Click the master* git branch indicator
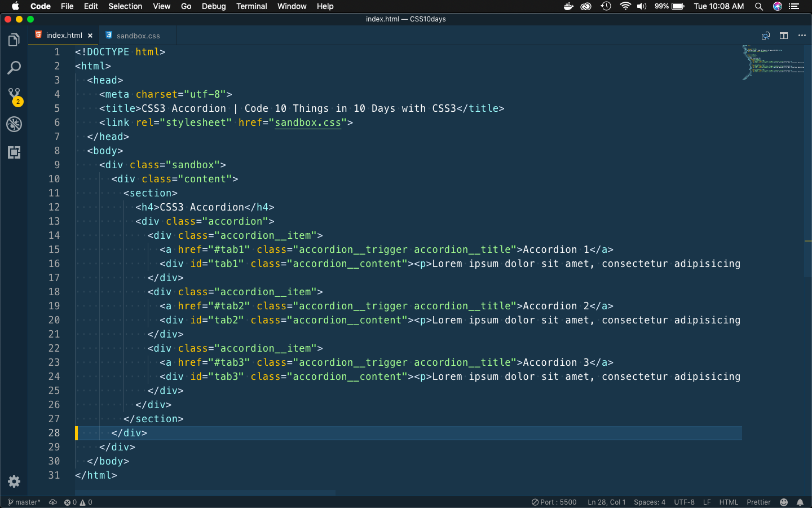Screen dimensions: 812x508 pyautogui.click(x=24, y=502)
